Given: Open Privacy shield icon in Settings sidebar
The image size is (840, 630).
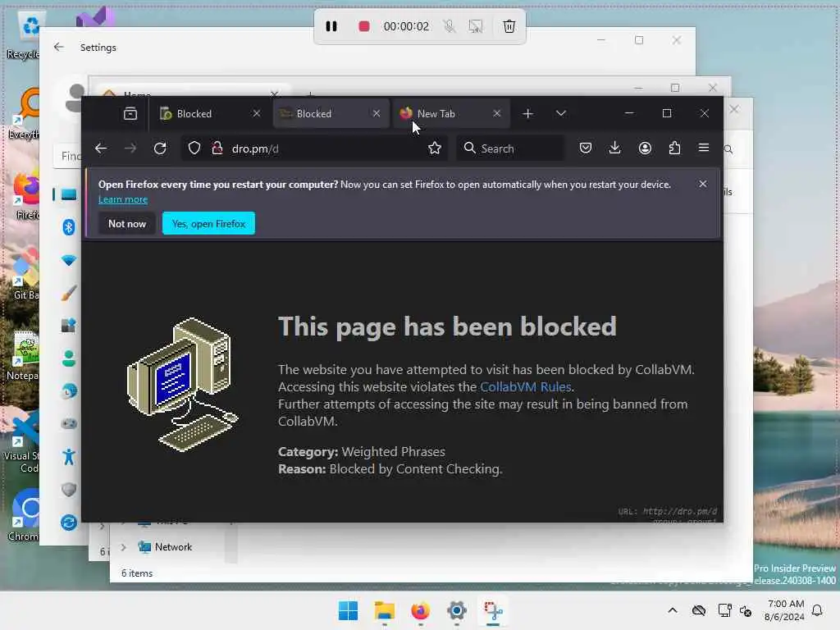Looking at the screenshot, I should pos(69,490).
